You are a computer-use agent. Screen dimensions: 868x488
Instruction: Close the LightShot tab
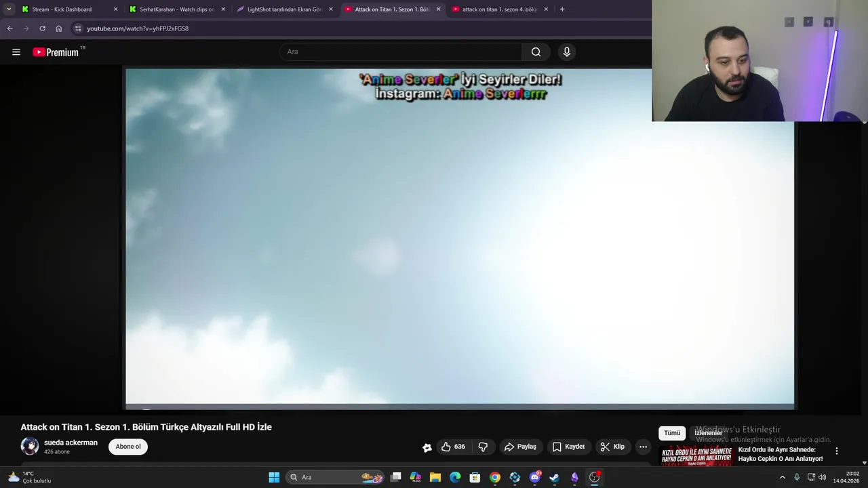331,9
